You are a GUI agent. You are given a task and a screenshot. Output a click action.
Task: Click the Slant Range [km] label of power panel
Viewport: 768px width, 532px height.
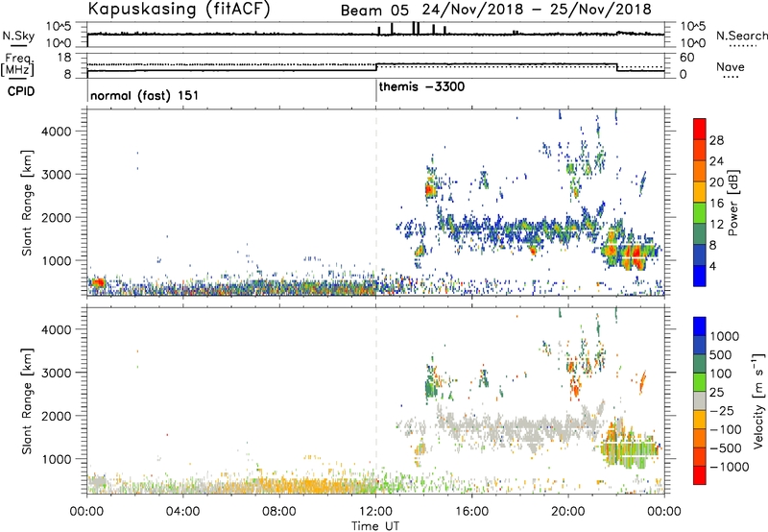(x=27, y=203)
